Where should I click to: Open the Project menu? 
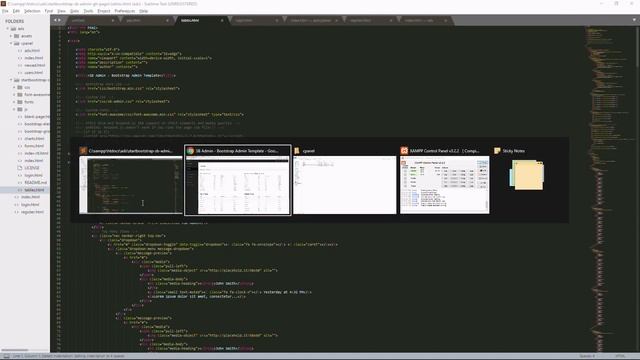[x=104, y=11]
